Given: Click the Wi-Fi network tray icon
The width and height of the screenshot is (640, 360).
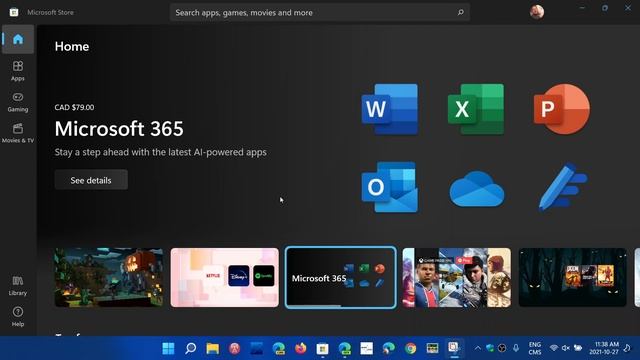Looking at the screenshot, I should 553,348.
